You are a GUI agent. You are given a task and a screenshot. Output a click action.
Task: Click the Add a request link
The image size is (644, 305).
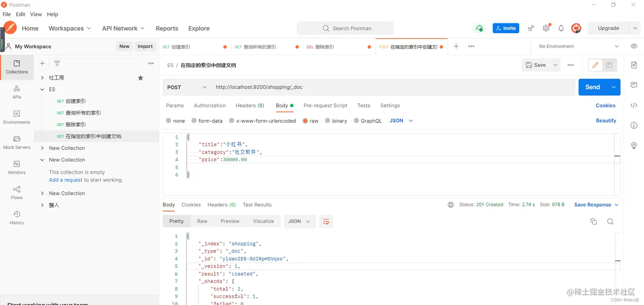tap(66, 180)
